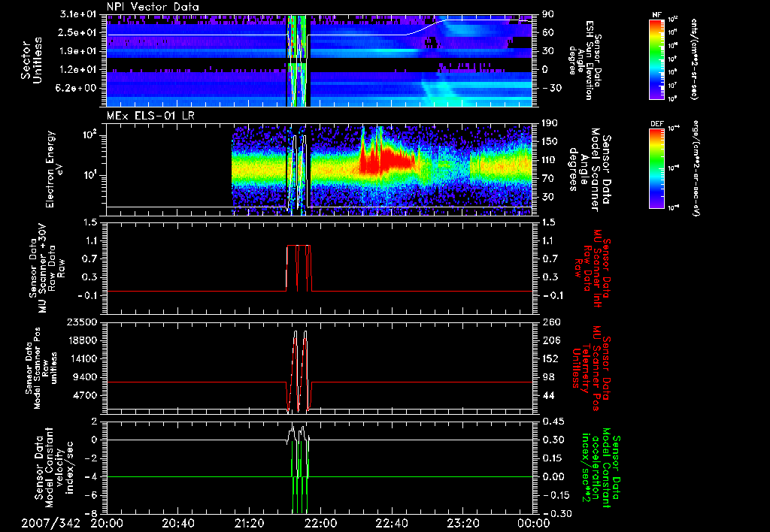The height and width of the screenshot is (532, 770).
Task: Click the '9400' scanner position tick value
Action: coord(86,377)
